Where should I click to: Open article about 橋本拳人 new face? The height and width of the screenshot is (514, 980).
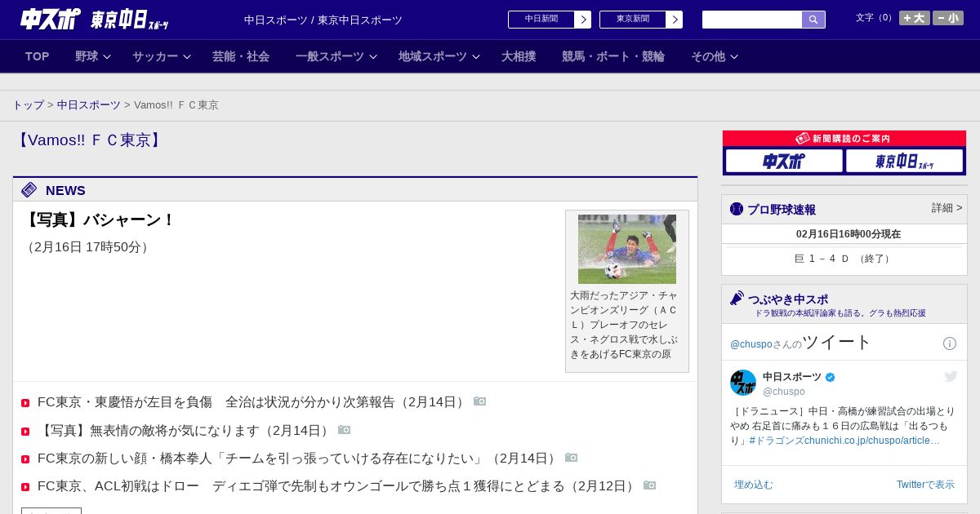(299, 459)
